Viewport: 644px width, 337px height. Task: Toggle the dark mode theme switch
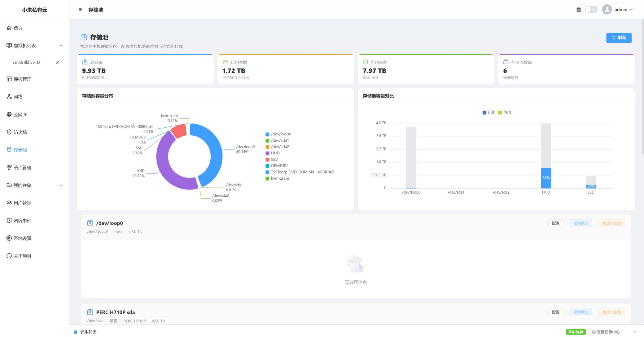tap(591, 10)
